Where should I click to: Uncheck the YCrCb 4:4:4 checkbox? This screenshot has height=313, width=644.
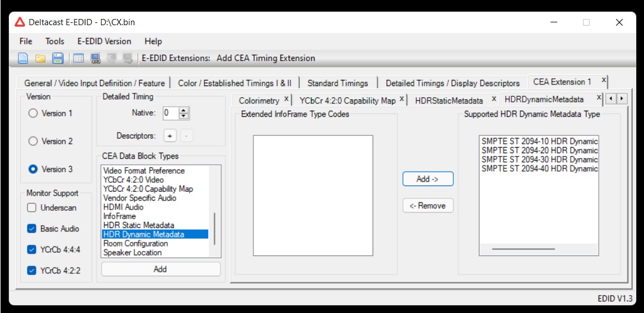point(32,250)
